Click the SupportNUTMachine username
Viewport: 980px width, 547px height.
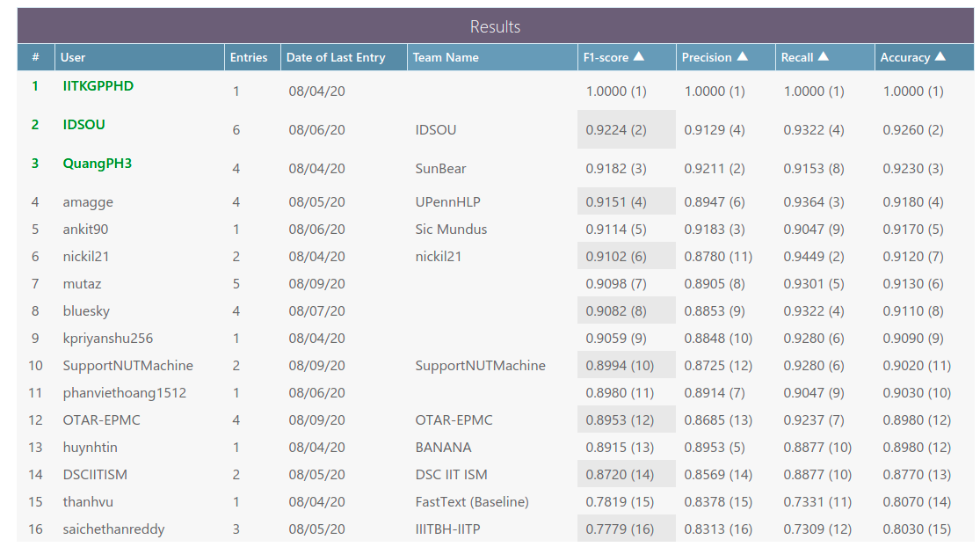[x=128, y=366]
